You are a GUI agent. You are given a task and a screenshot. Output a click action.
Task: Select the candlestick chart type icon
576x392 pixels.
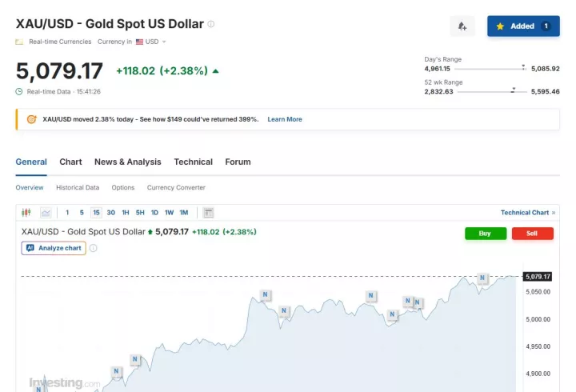click(26, 213)
